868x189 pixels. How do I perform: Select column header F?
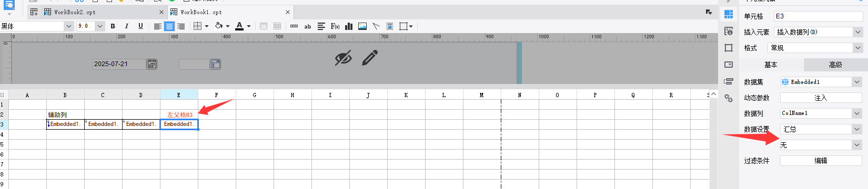(x=217, y=95)
